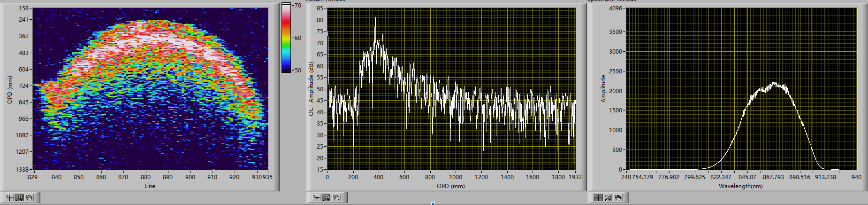
Task: Click the OCT Amplitude (dB) axis label
Action: pyautogui.click(x=311, y=89)
